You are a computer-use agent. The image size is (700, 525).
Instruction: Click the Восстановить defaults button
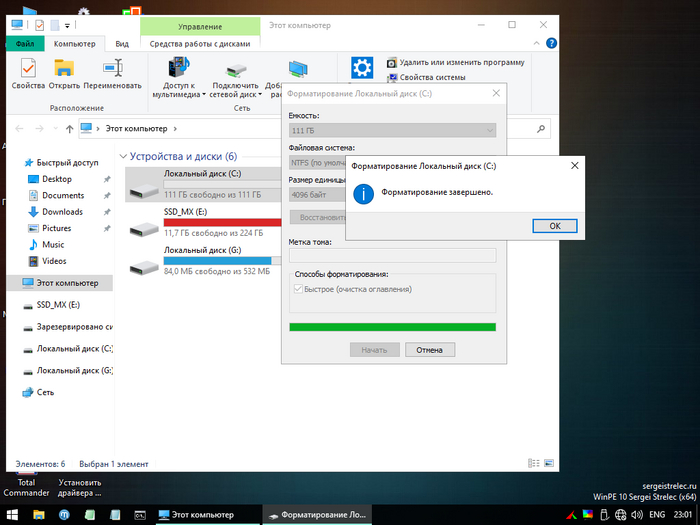(x=318, y=217)
